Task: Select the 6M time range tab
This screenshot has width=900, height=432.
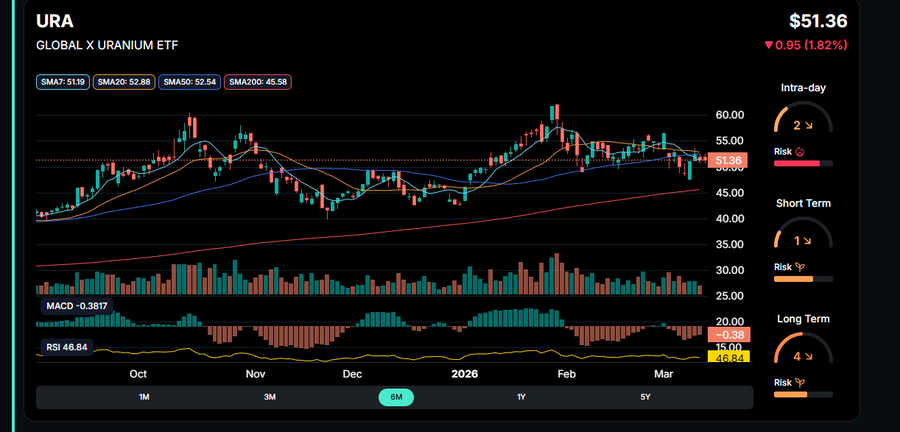Action: coord(395,397)
